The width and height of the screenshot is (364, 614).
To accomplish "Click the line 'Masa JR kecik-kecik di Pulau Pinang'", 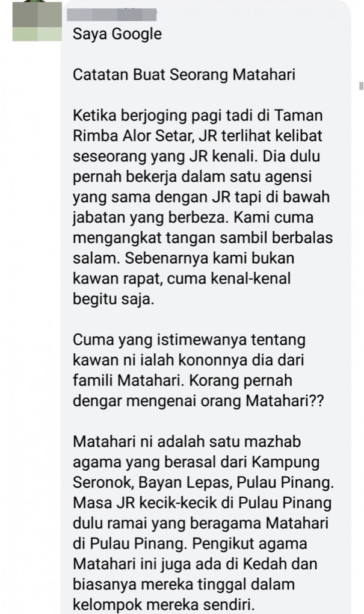I will coord(202,503).
